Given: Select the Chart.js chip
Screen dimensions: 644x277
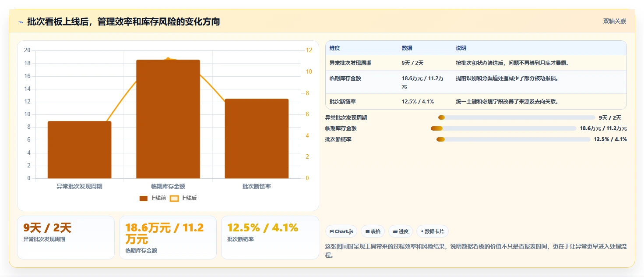Looking at the screenshot, I should tap(341, 231).
